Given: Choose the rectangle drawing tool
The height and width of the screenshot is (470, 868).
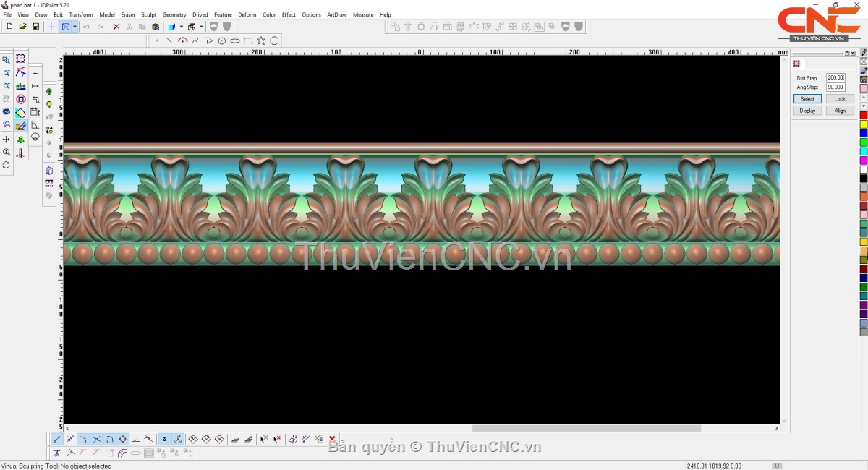Looking at the screenshot, I should [x=248, y=40].
